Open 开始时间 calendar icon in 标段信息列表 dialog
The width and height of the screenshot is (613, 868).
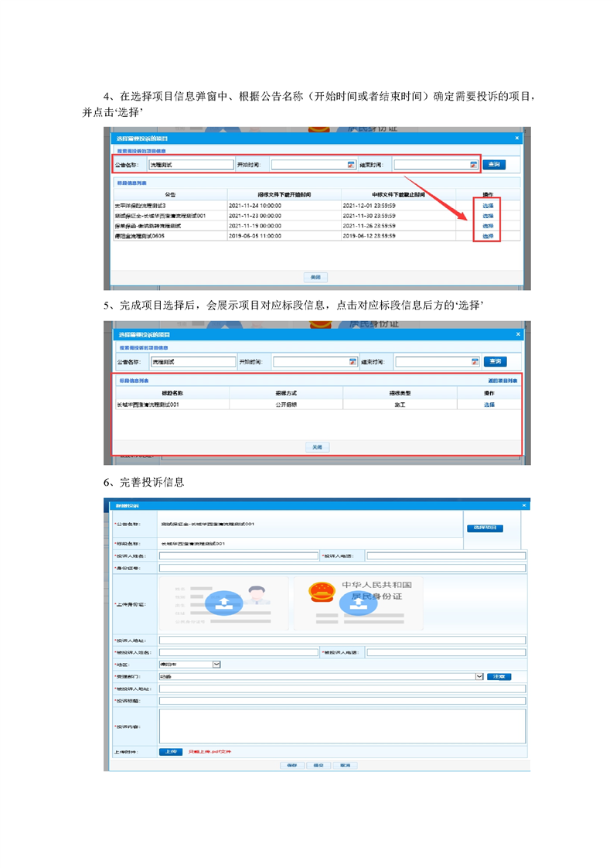tap(353, 361)
